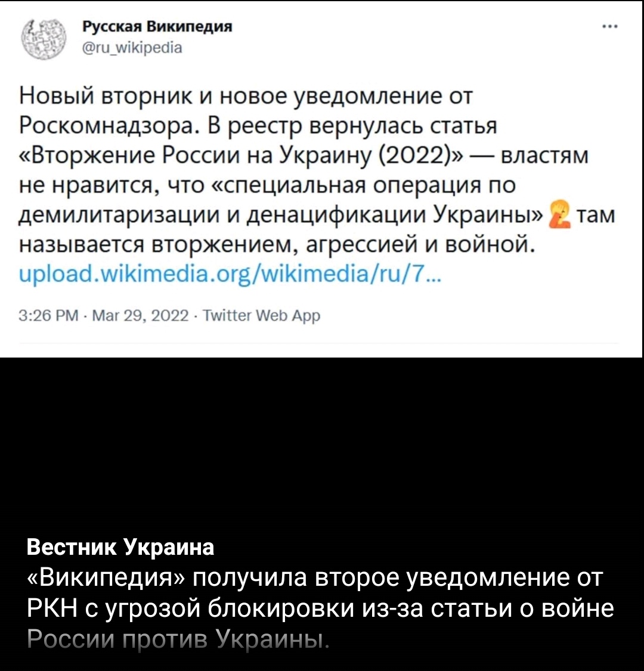Click the Mar 29, 2022 date
644x671 pixels.
click(141, 316)
